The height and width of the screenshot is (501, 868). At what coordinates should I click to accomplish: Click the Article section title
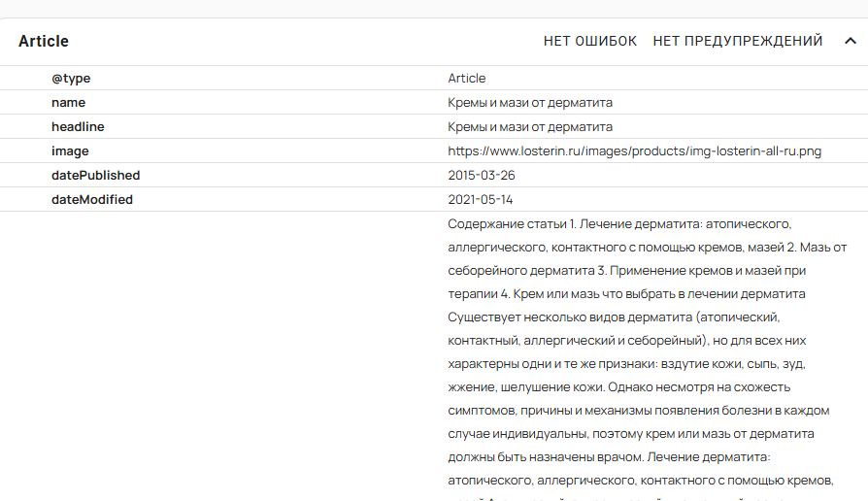click(x=44, y=41)
